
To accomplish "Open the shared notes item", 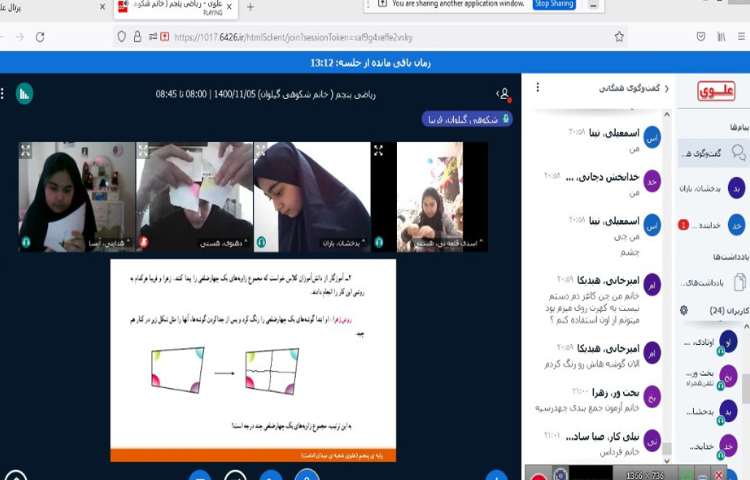I will (713, 283).
